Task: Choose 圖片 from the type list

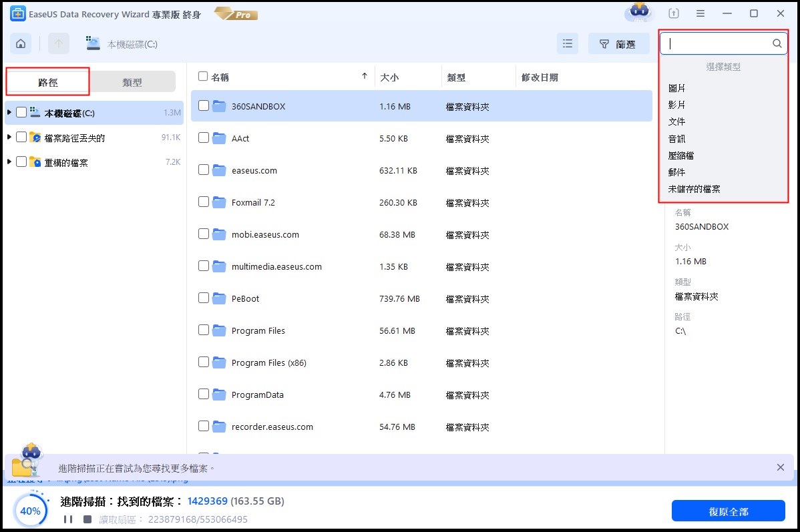Action: coord(676,88)
